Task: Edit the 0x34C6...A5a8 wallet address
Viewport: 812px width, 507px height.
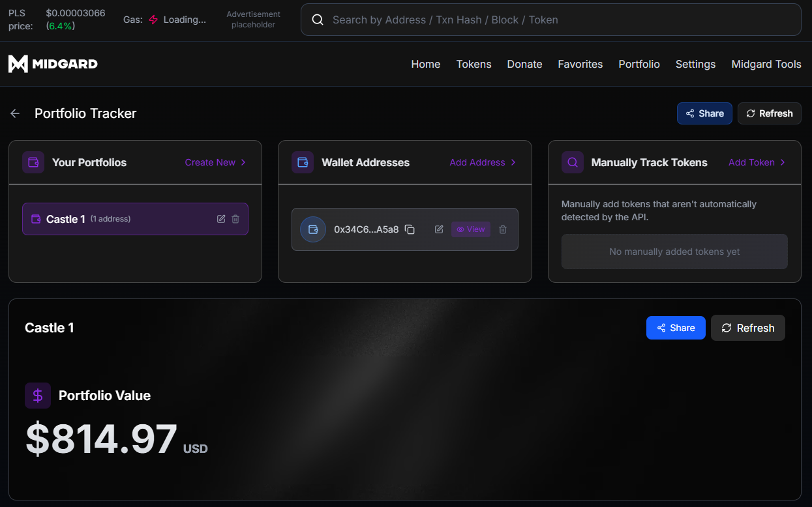Action: point(439,229)
